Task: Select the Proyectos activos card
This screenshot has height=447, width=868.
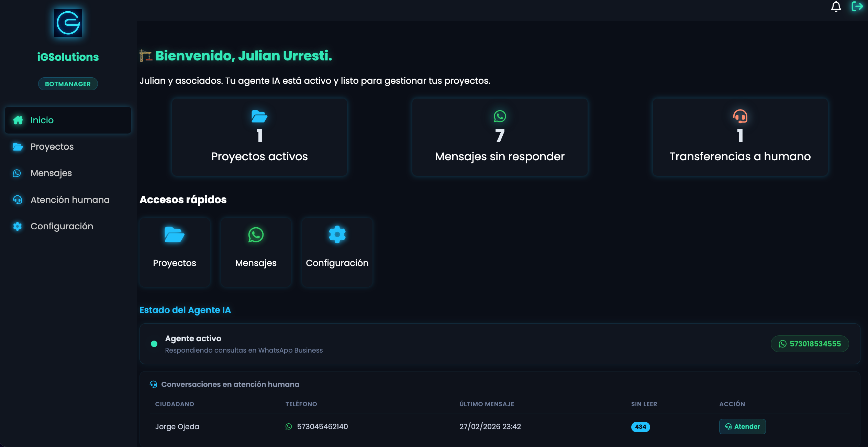Action: pos(259,137)
